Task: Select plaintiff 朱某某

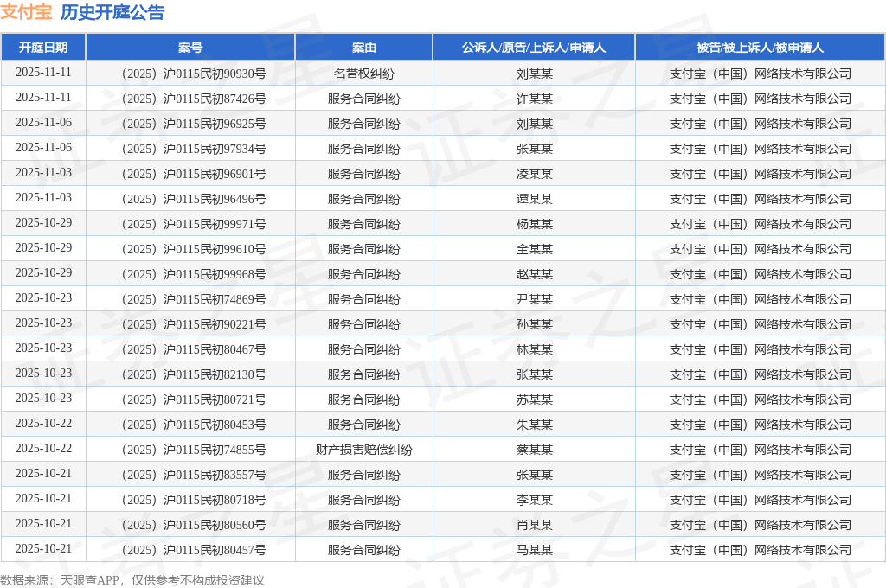Action: 535,425
